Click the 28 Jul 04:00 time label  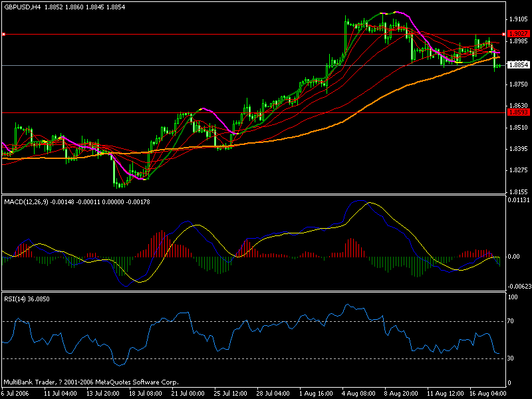coord(273,394)
